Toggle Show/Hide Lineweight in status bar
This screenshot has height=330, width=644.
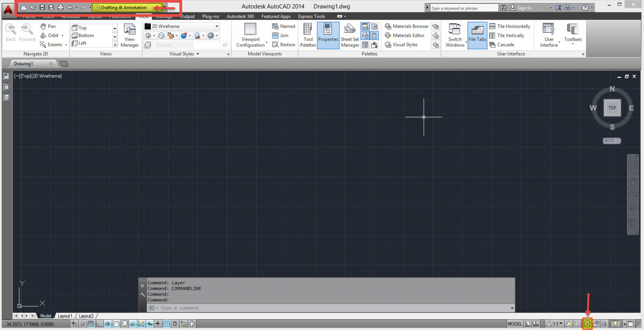158,324
